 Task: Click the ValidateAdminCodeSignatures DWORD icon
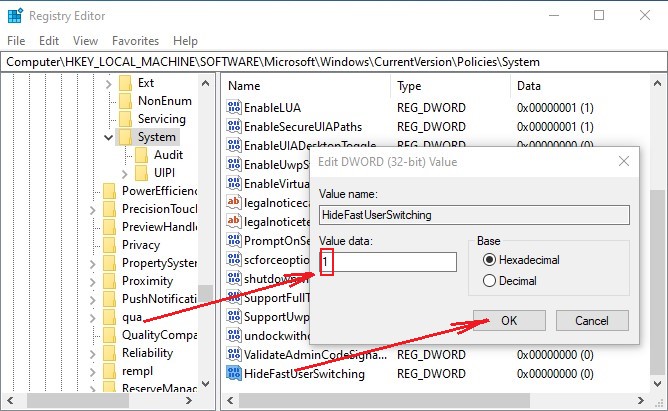click(x=233, y=354)
